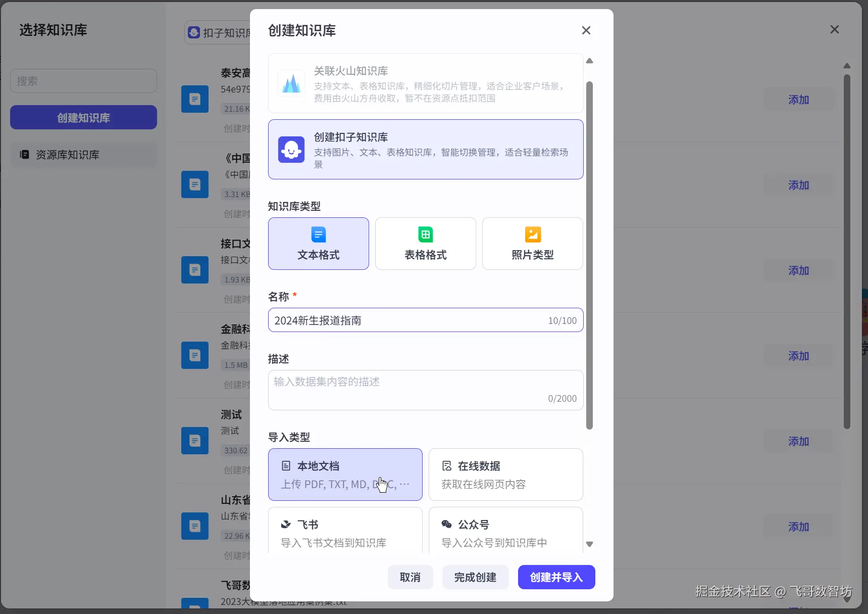This screenshot has height=614, width=868.
Task: Click the file icon beside 接口文 entry
Action: point(195,270)
